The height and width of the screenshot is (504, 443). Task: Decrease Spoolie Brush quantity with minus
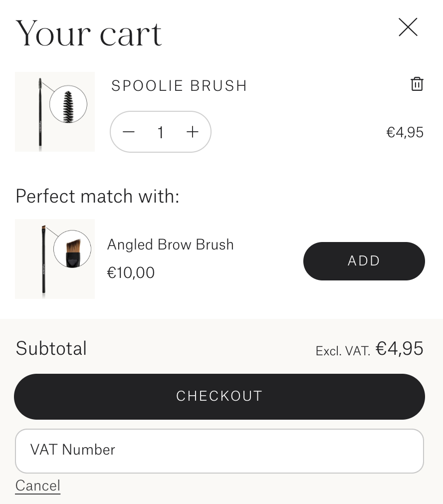(x=129, y=132)
